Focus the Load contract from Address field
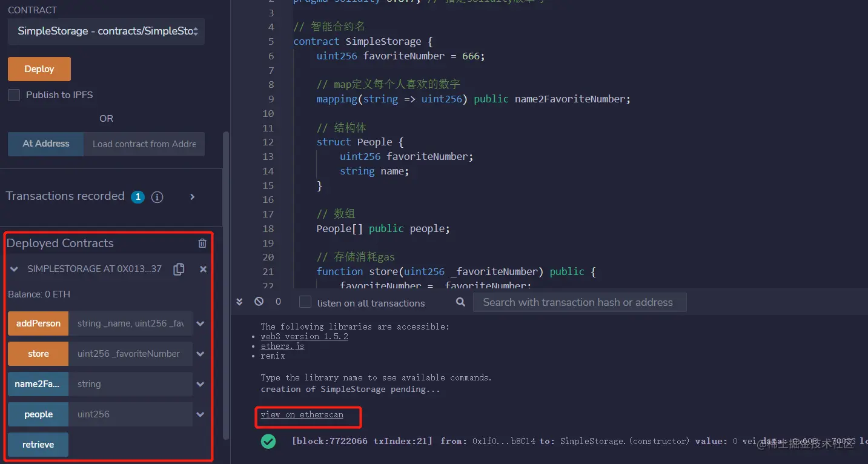This screenshot has width=868, height=464. [144, 144]
